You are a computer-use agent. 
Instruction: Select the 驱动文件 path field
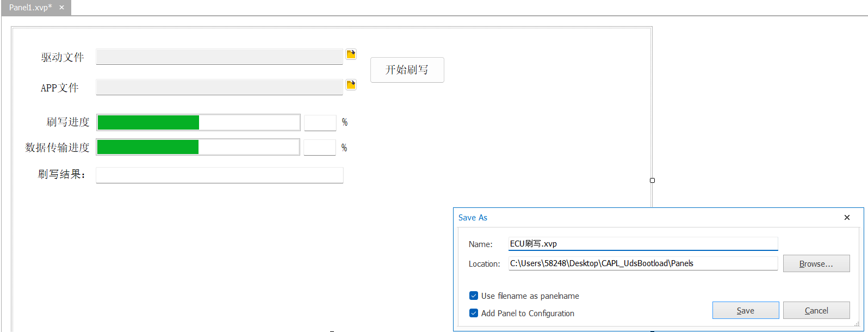pos(219,57)
